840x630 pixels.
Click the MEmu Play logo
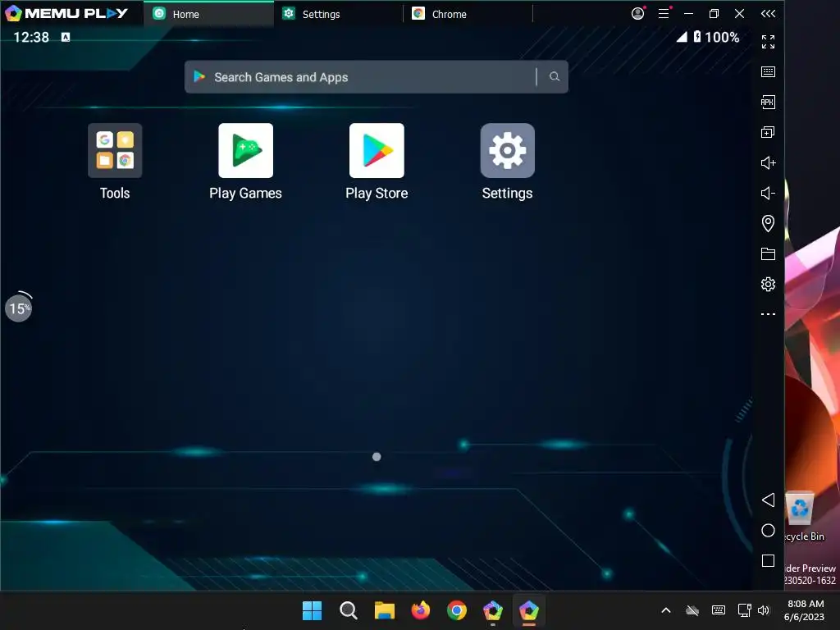pyautogui.click(x=66, y=13)
